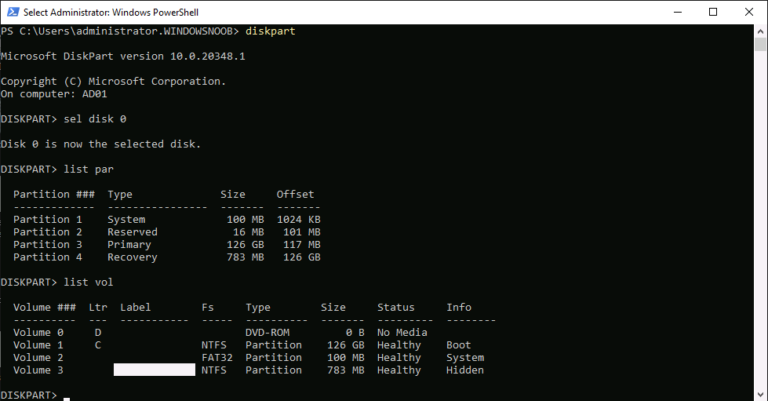Click the 'FAT32' filesystem entry of Volume 2
The width and height of the screenshot is (768, 401).
click(217, 358)
